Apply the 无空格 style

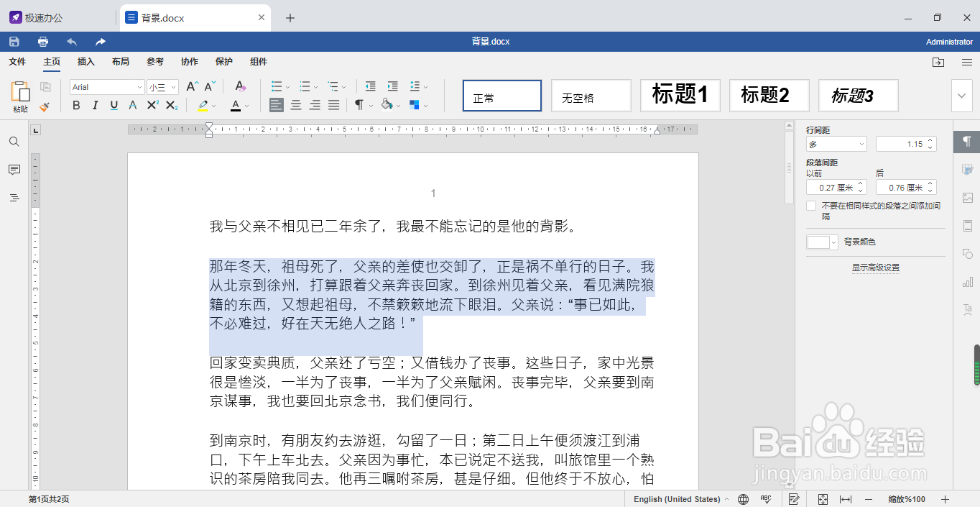click(591, 96)
